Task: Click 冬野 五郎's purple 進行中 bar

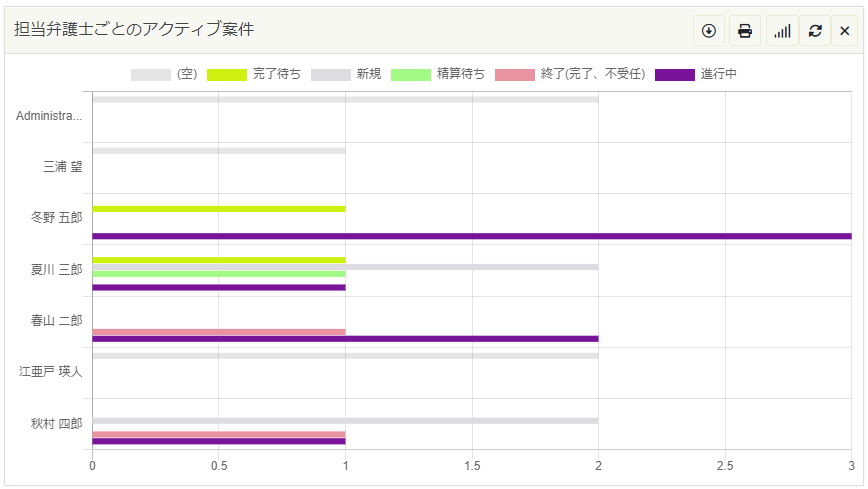Action: point(471,236)
